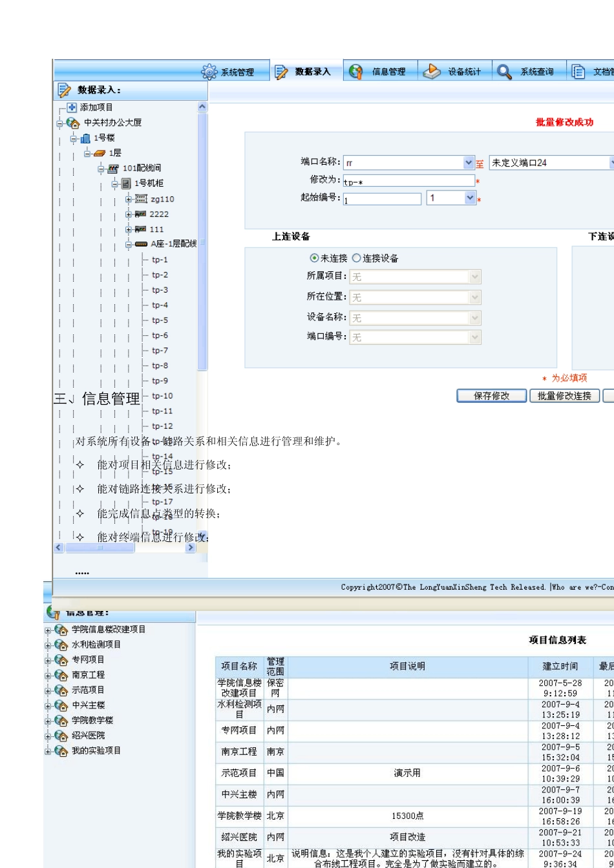Select port tp-5 in tree
614x868 pixels.
pyautogui.click(x=160, y=320)
